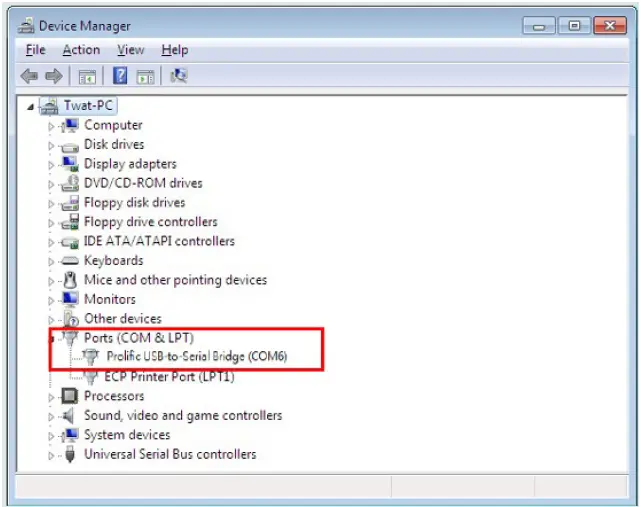Scan for hardware changes toolbar icon
Screen dimensions: 641x507
click(x=179, y=76)
